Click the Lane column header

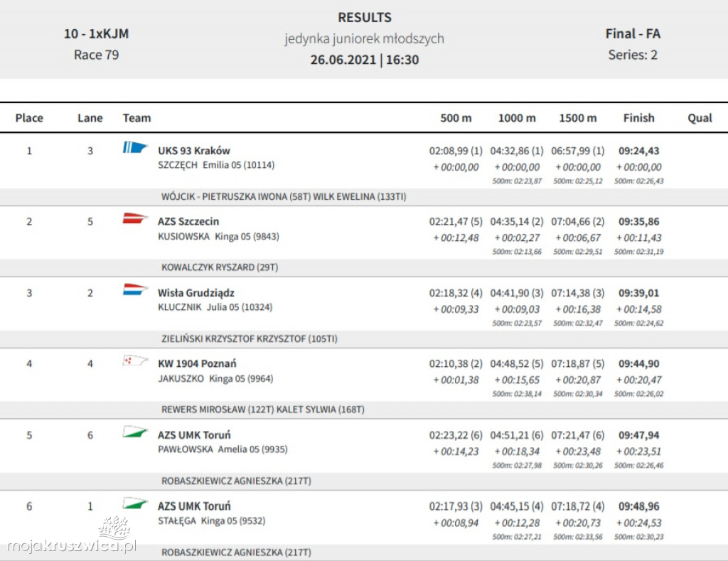tap(90, 118)
